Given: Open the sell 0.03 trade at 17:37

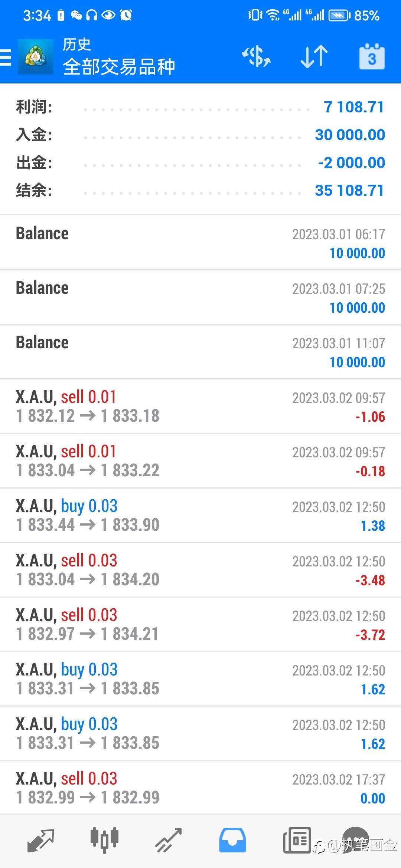Looking at the screenshot, I should 200,788.
